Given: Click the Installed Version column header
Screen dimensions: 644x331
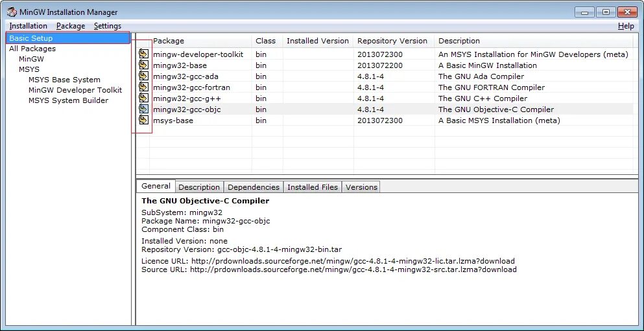Looking at the screenshot, I should pos(318,41).
